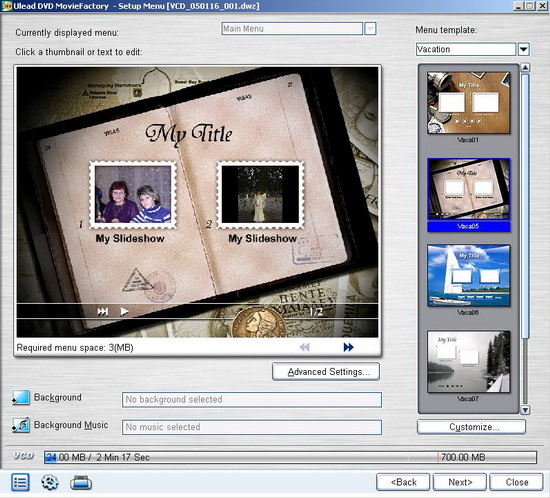Click the Background label text

pos(58,397)
